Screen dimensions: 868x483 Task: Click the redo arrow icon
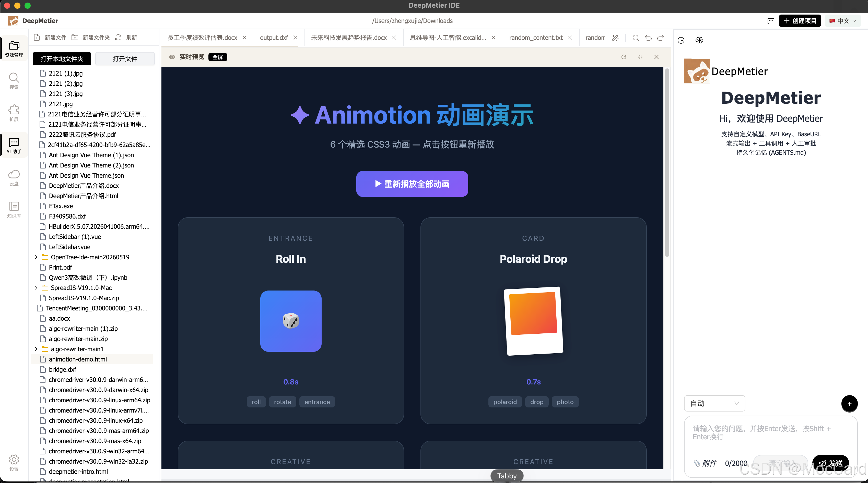[660, 38]
